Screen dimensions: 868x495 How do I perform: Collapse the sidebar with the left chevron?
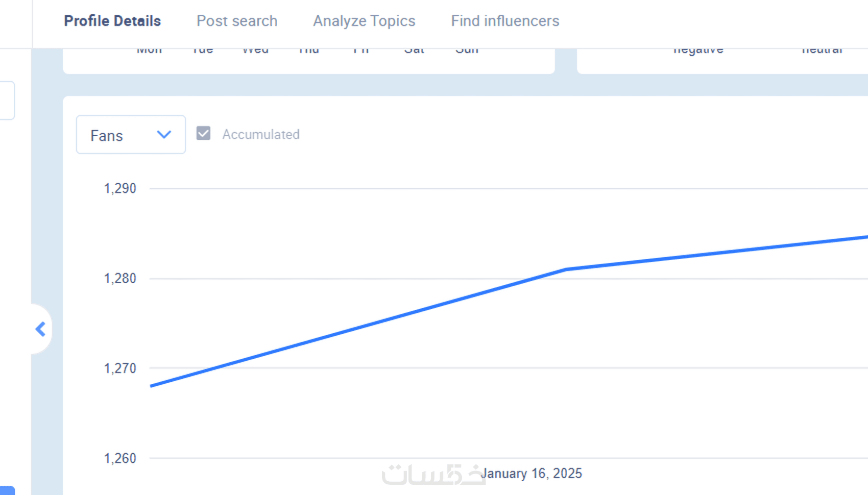(x=40, y=329)
